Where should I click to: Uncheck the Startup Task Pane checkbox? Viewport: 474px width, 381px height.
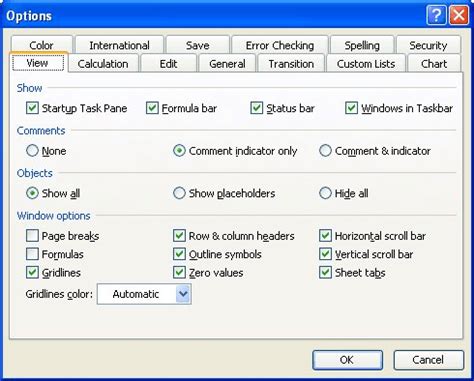(x=32, y=108)
